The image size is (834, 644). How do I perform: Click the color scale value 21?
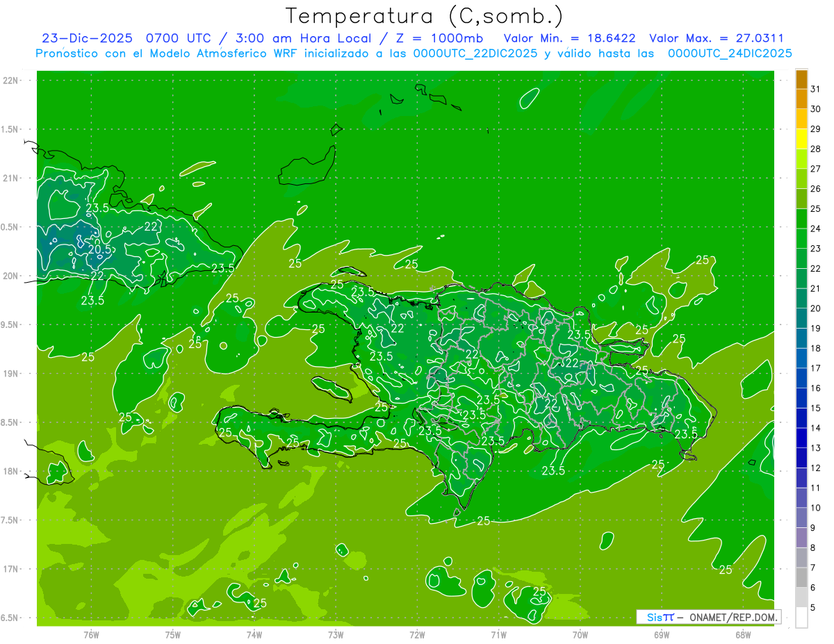tap(816, 288)
